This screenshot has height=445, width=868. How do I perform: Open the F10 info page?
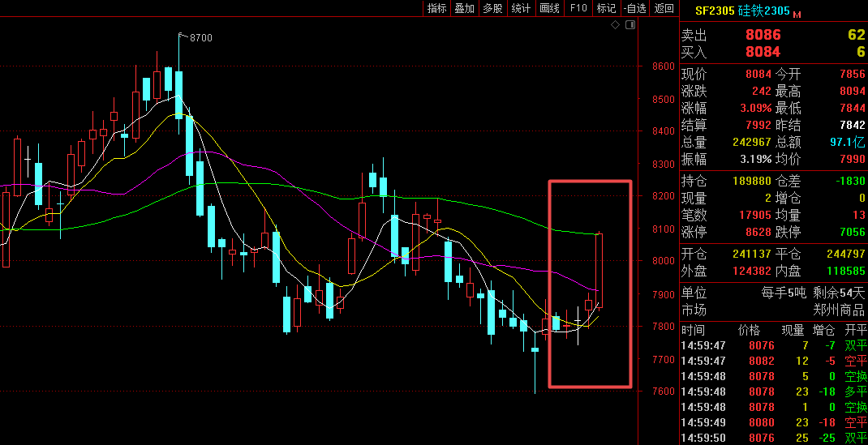578,8
